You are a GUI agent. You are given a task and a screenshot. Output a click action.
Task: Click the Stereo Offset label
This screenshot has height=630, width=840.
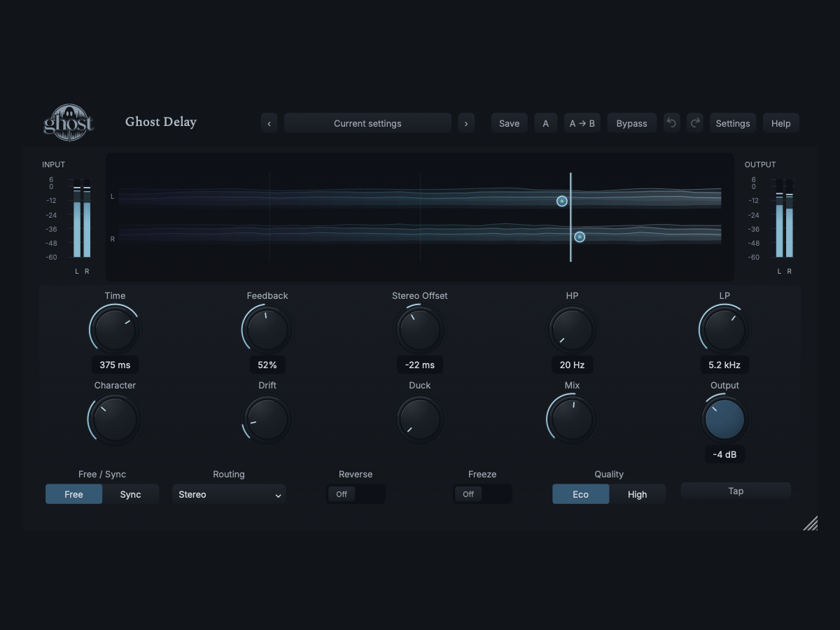click(420, 296)
